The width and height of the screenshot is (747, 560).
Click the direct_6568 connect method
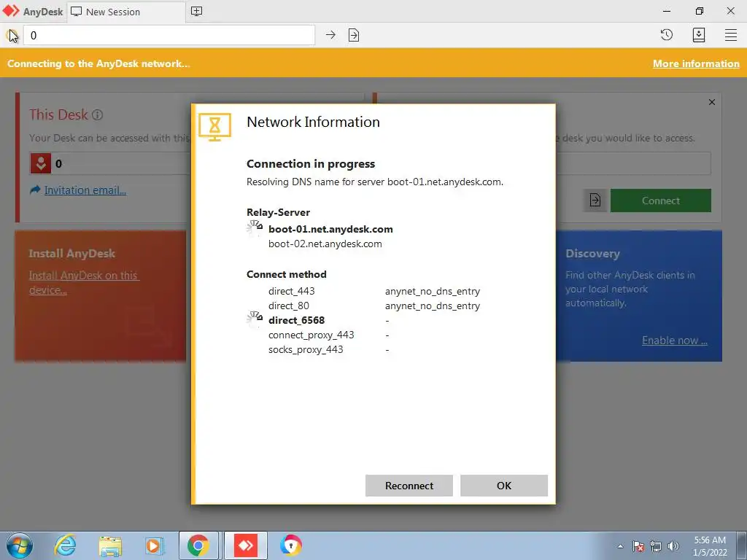(296, 320)
